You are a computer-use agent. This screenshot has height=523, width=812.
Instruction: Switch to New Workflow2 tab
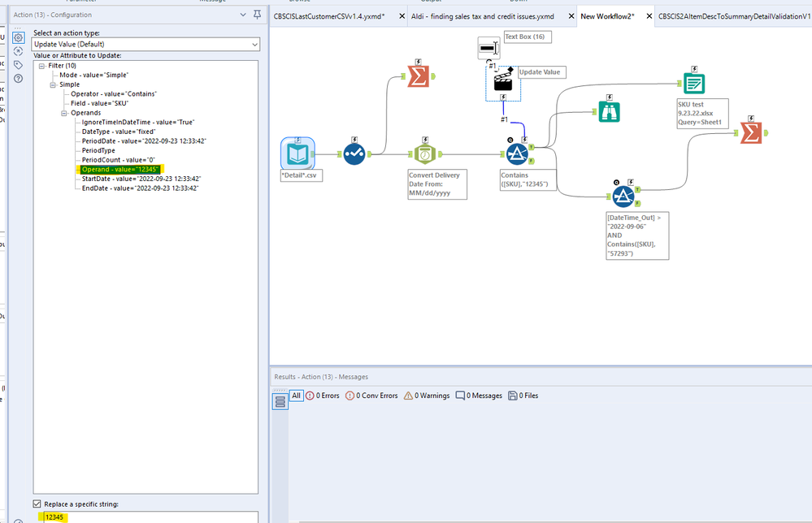click(607, 16)
